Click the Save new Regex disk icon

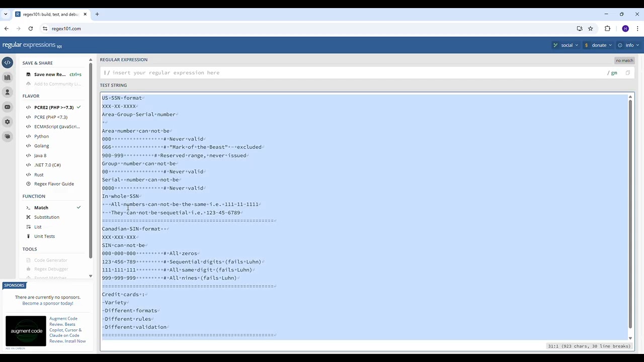pyautogui.click(x=29, y=74)
